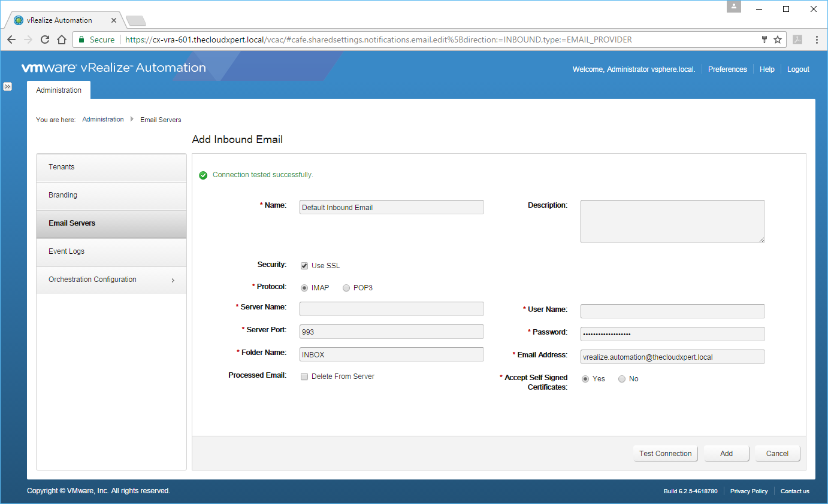
Task: Choose No for self signed certificates
Action: 622,379
